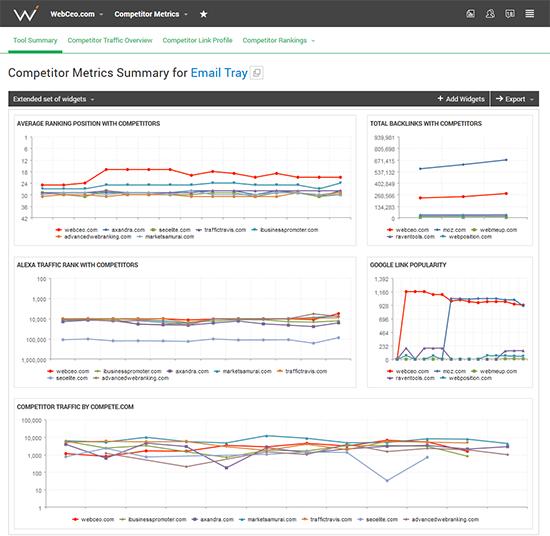Image resolution: width=550 pixels, height=536 pixels.
Task: Open the user account icon
Action: tap(490, 14)
